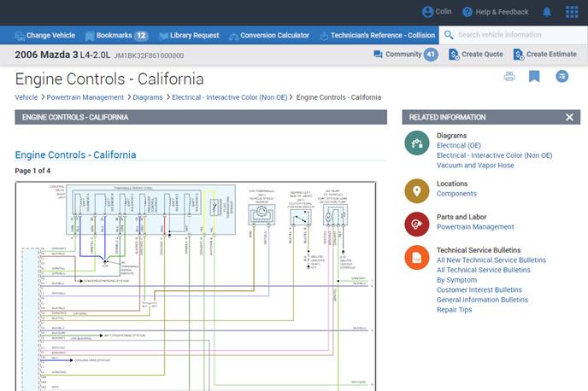588x391 pixels.
Task: Click the 'Page 1 of 4' text
Action: tap(32, 171)
